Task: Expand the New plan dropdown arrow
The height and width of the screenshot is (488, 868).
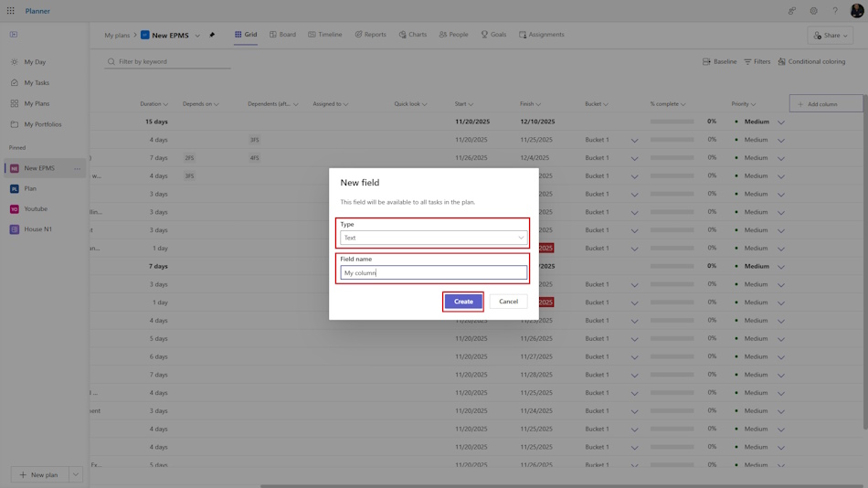Action: pos(76,474)
